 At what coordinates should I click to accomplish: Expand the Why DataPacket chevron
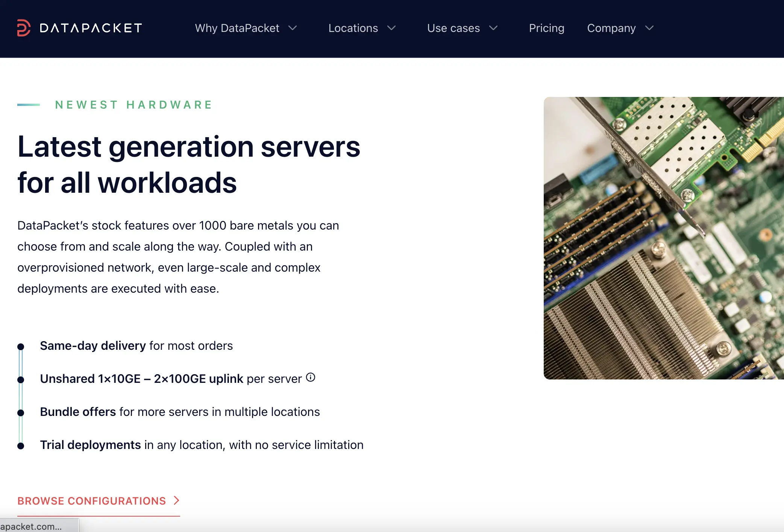(293, 28)
